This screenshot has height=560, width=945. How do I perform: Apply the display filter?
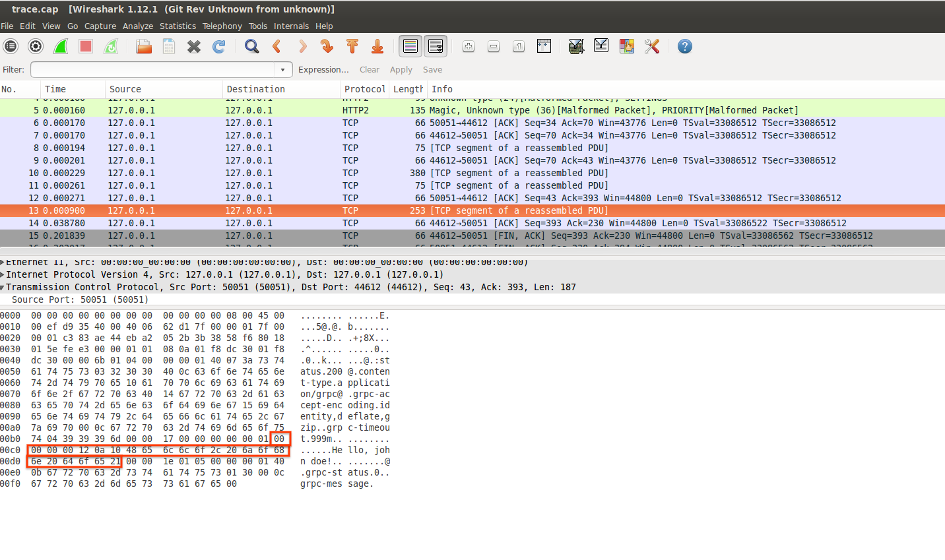point(401,70)
